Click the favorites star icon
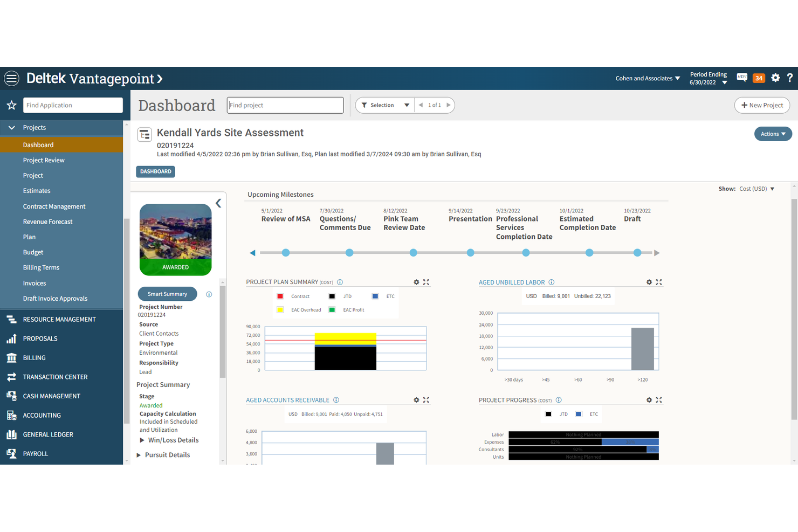 (11, 105)
